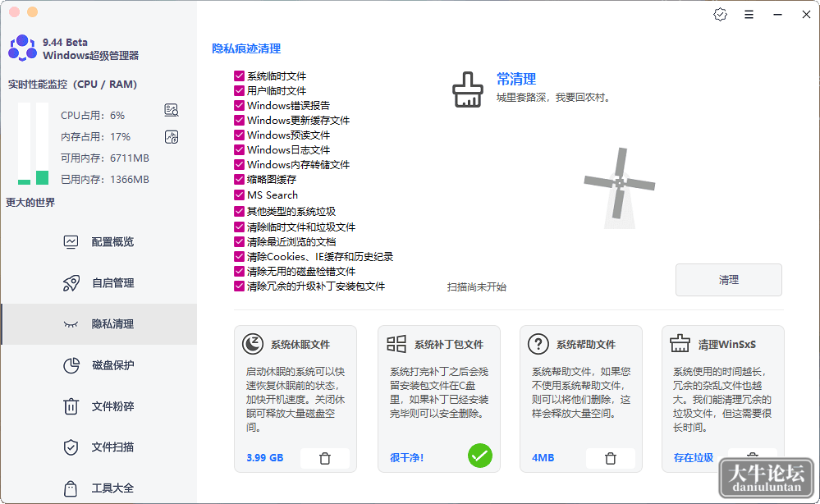The height and width of the screenshot is (504, 820).
Task: Toggle Windows错误报告 checkbox
Action: 239,105
